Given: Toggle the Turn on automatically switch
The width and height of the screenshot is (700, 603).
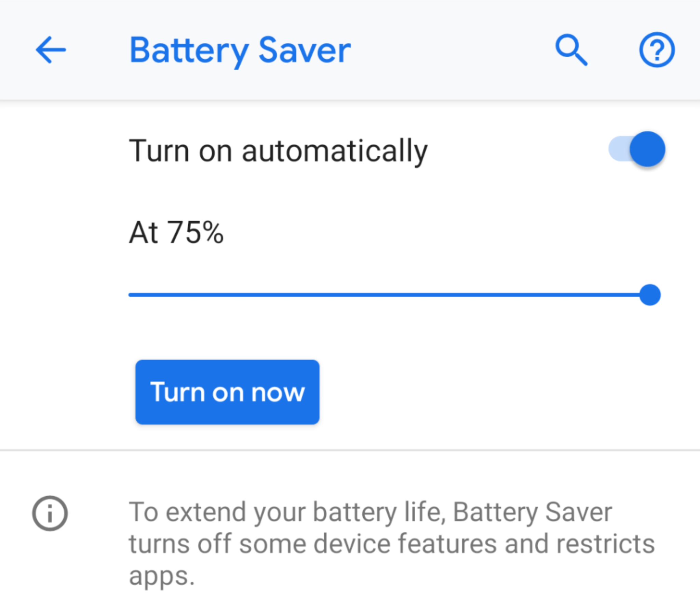Looking at the screenshot, I should [636, 149].
